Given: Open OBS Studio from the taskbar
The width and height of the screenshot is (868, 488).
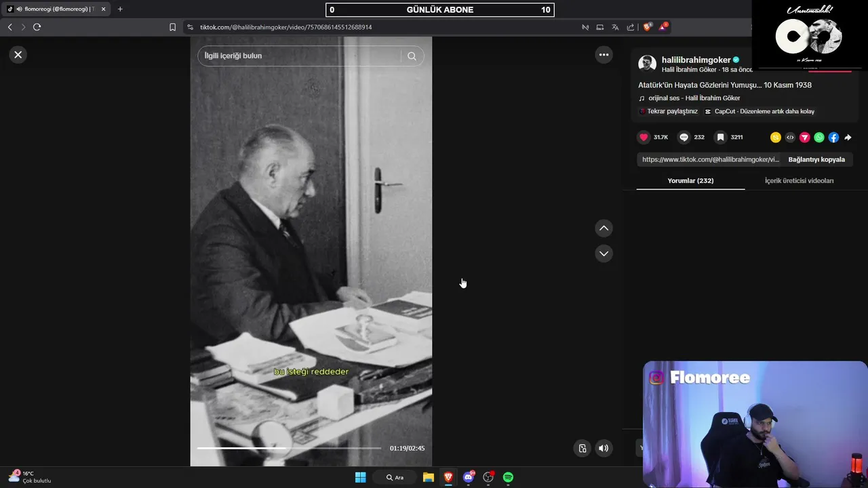Looking at the screenshot, I should pyautogui.click(x=488, y=477).
